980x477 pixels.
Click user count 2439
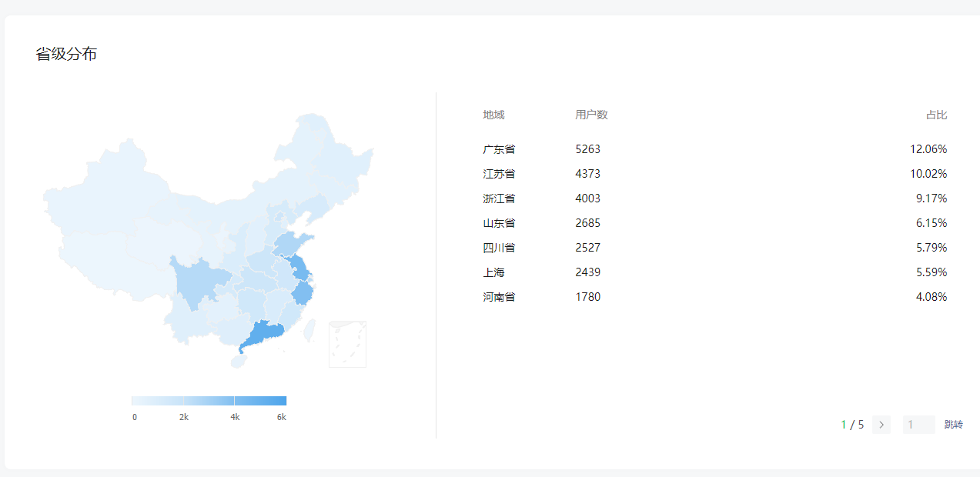tap(587, 272)
